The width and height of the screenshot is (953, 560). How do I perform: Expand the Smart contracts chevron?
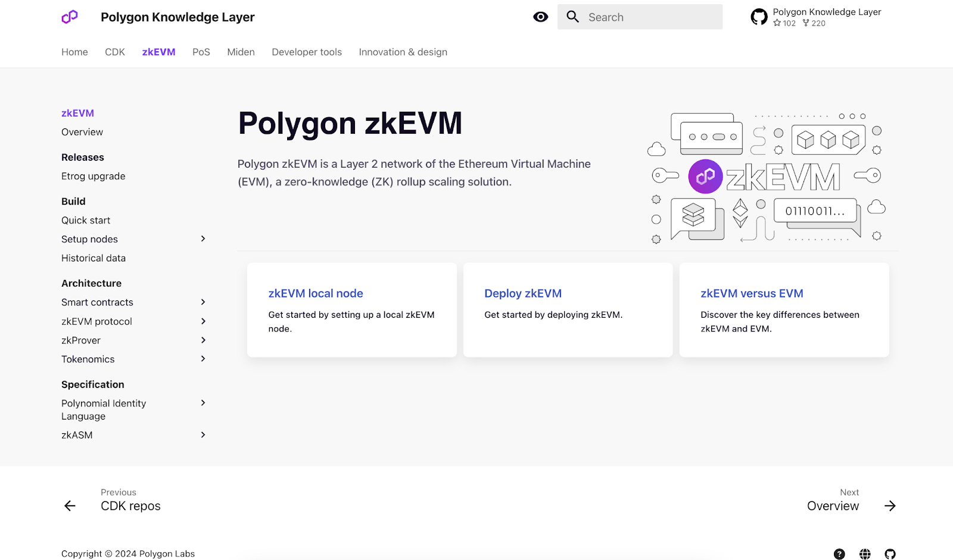coord(203,302)
